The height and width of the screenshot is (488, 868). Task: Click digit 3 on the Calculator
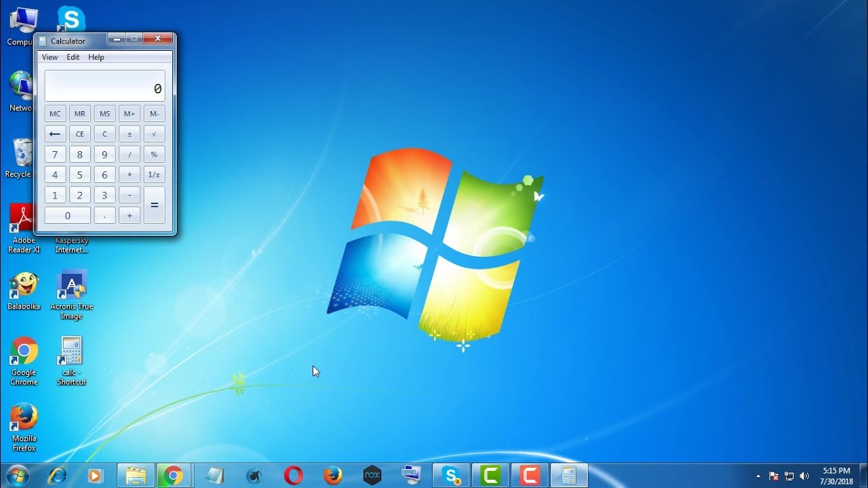(x=104, y=195)
